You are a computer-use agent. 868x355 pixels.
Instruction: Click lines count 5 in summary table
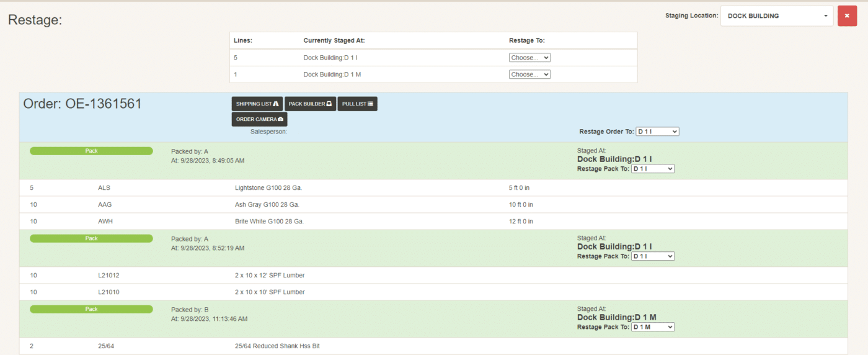click(236, 58)
